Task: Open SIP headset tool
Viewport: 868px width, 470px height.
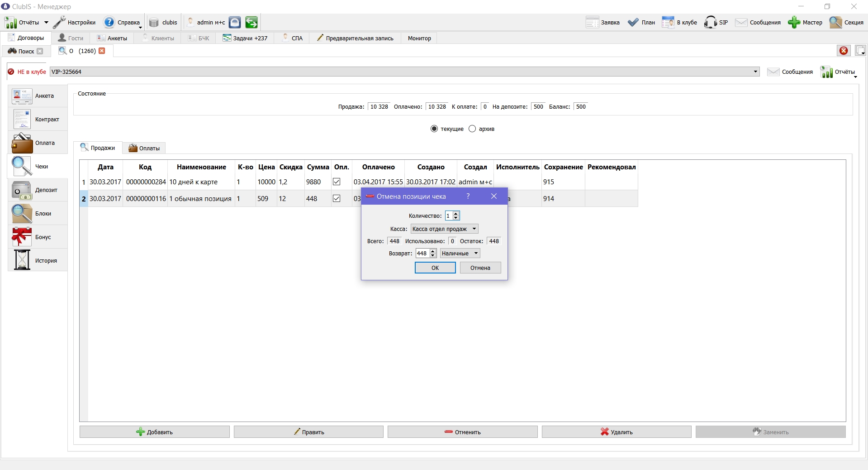Action: click(716, 22)
